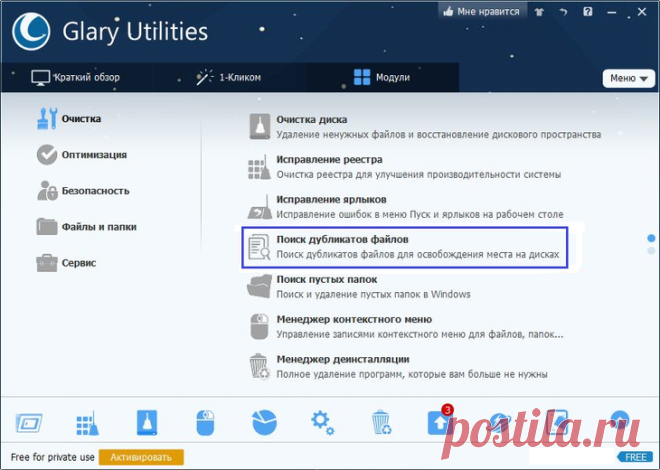Click the recycle trash icon in bottom toolbar
The height and width of the screenshot is (470, 660).
(381, 422)
